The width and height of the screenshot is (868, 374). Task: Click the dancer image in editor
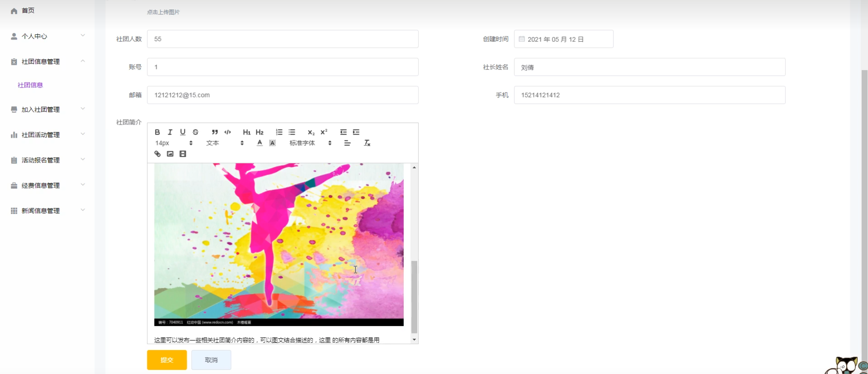coord(279,244)
